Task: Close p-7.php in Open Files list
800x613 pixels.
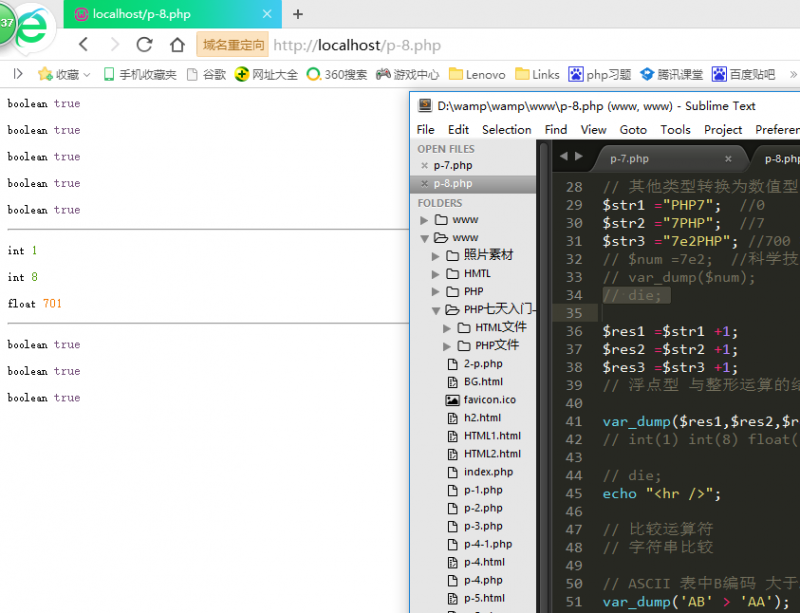Action: tap(424, 166)
